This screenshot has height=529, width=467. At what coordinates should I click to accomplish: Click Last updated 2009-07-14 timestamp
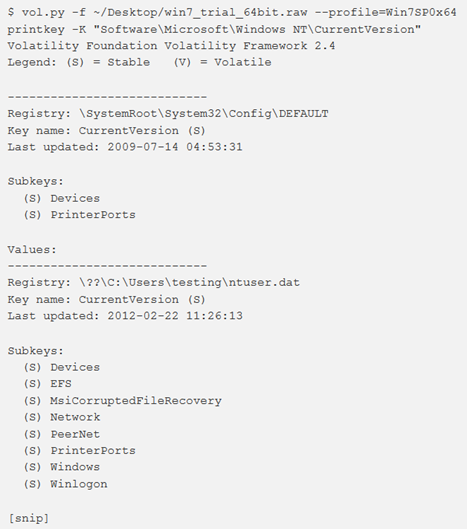[x=125, y=147]
